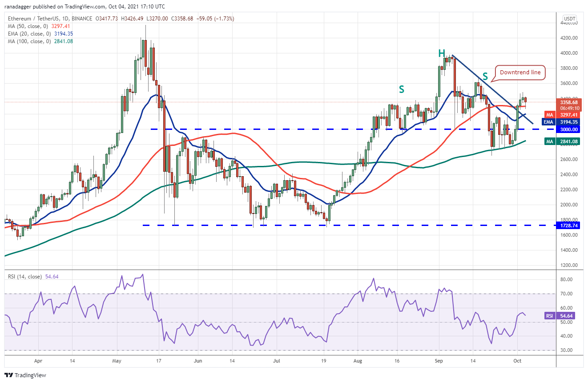
Task: Click the 3600.00 price axis label
Action: [x=569, y=83]
